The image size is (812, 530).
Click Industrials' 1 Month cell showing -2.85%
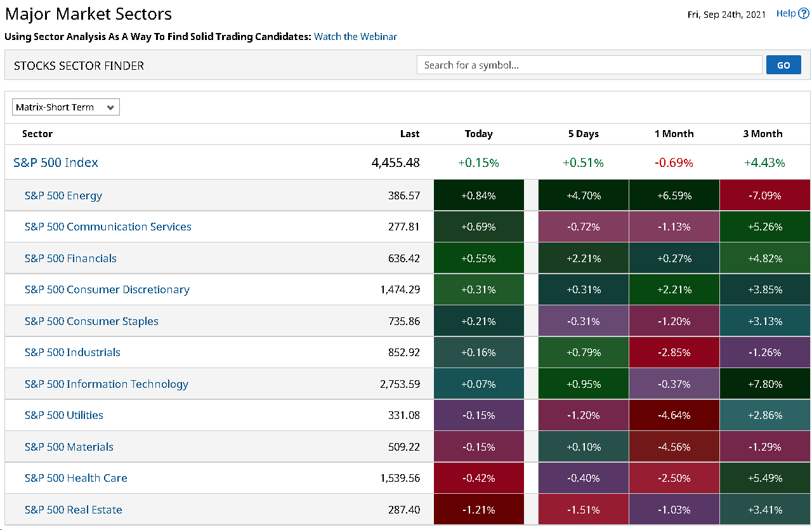(674, 352)
